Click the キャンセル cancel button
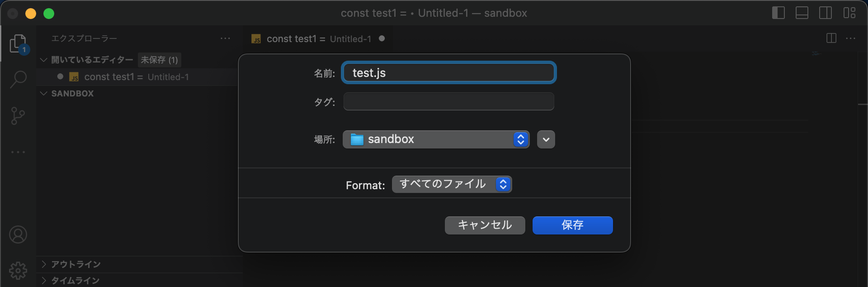 pyautogui.click(x=485, y=225)
